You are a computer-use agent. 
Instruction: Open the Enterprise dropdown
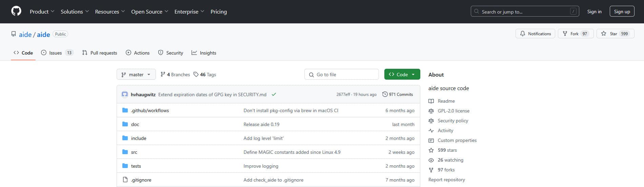tap(189, 12)
